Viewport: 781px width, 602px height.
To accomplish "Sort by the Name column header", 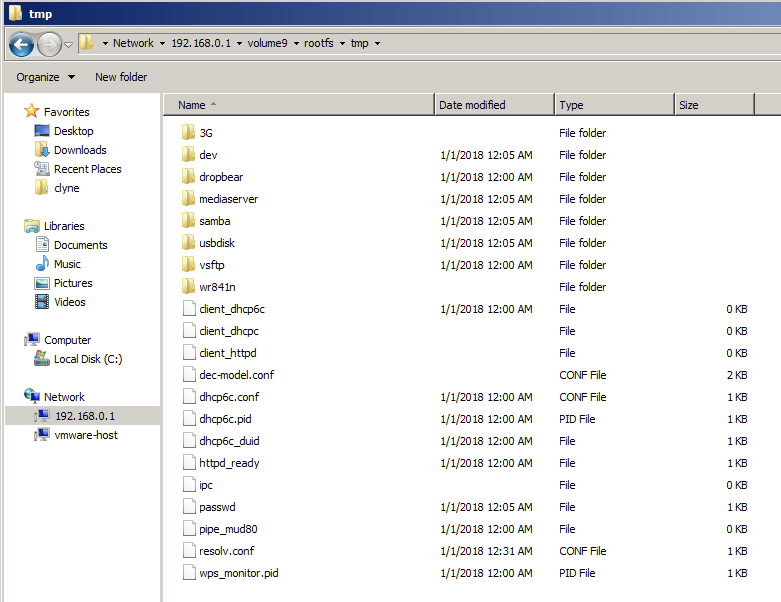I will pyautogui.click(x=299, y=105).
